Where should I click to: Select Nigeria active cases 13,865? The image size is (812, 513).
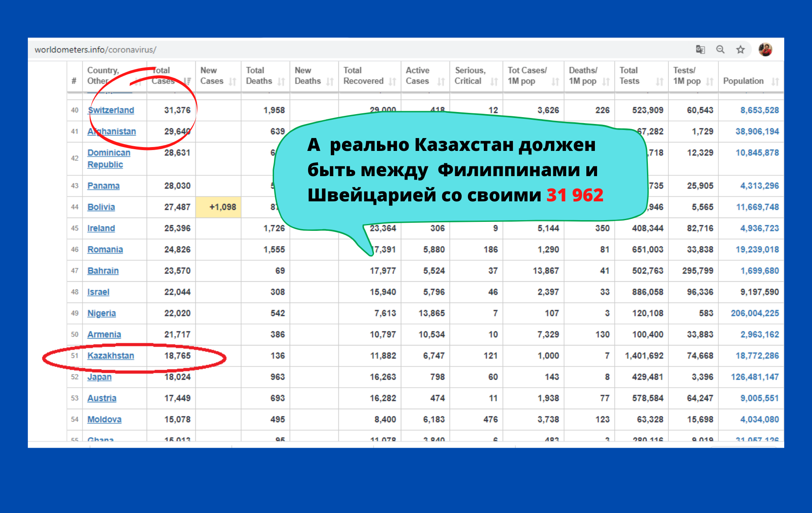[x=432, y=313]
